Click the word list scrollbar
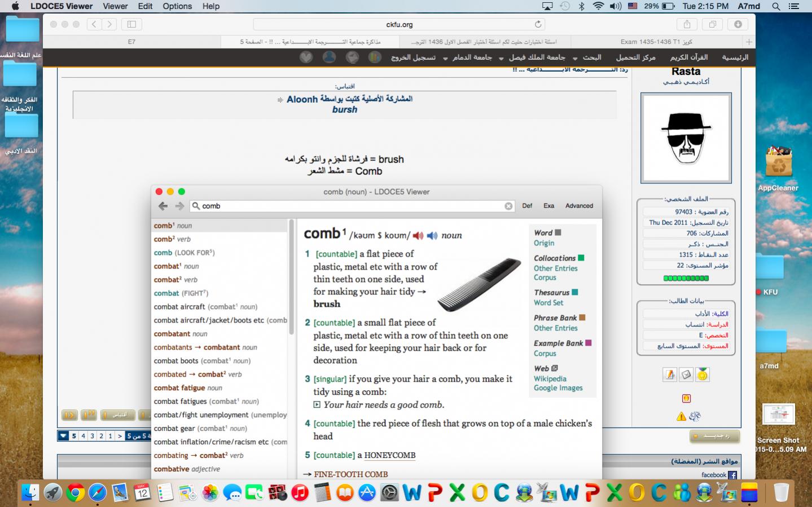812x507 pixels. (x=291, y=276)
